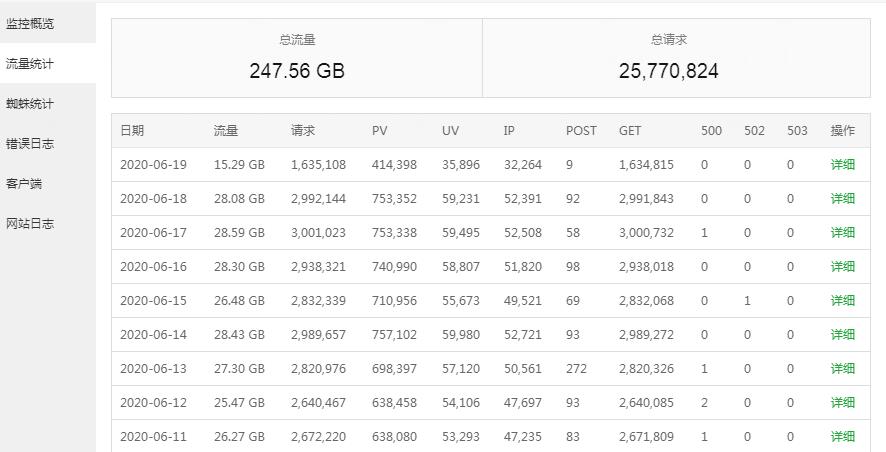Select the 流量统计 sidebar tab
The height and width of the screenshot is (452, 886).
click(30, 63)
